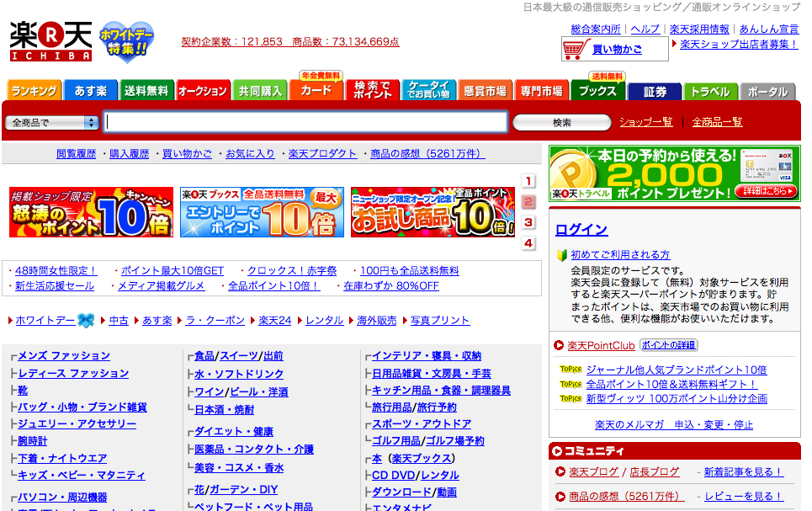Open the 検索でポイント tab
812x511 pixels.
coord(373,90)
